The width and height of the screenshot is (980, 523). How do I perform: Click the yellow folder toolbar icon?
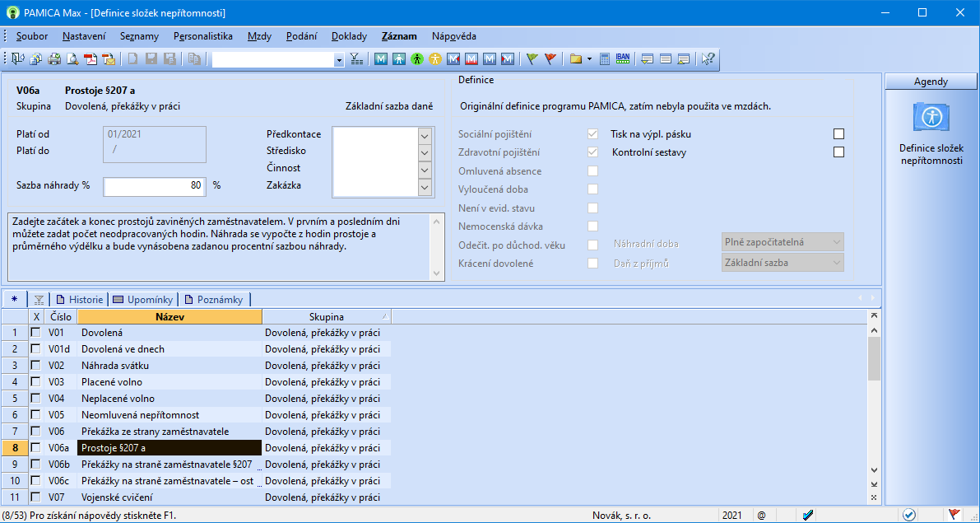[575, 58]
